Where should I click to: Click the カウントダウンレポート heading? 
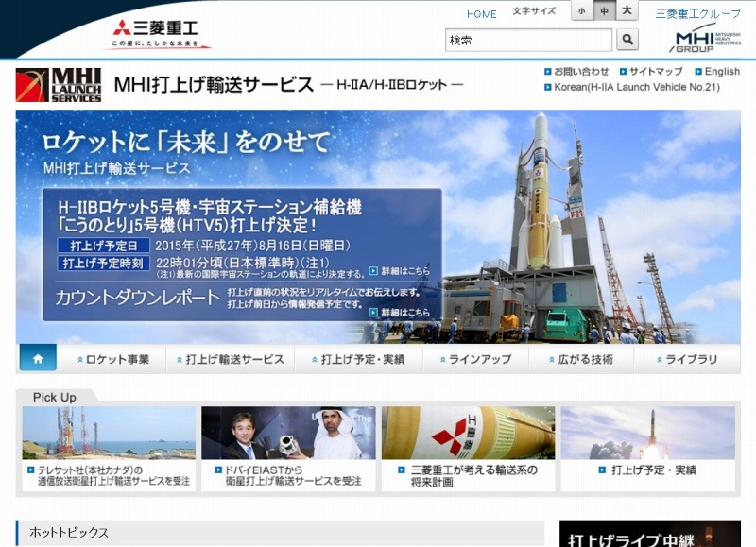[x=137, y=298]
